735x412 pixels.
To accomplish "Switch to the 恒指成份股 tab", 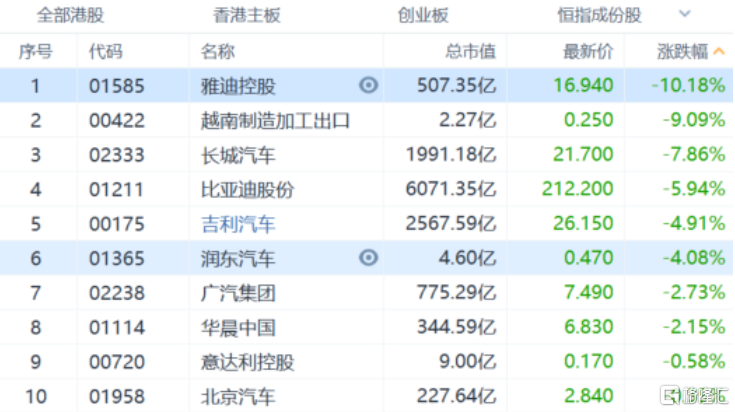I will pyautogui.click(x=599, y=16).
